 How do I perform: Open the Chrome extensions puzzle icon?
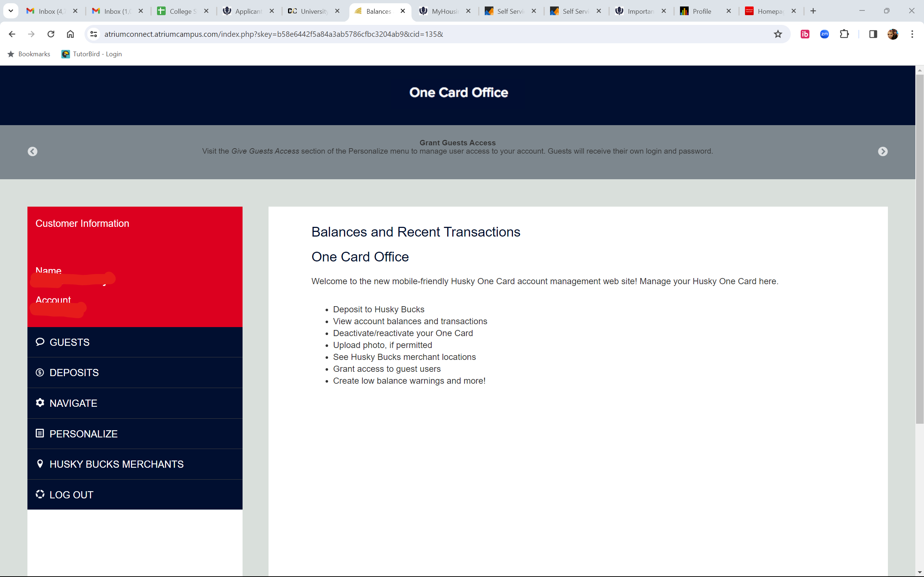[x=844, y=34]
